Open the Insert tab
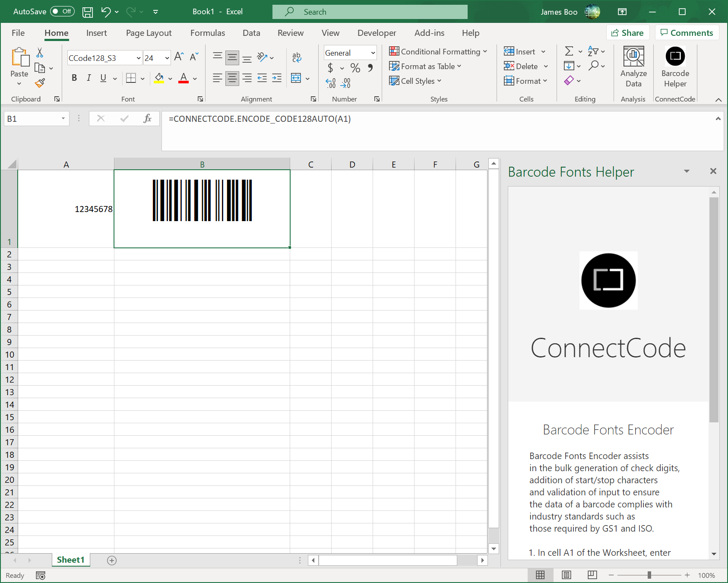728x583 pixels. click(96, 33)
